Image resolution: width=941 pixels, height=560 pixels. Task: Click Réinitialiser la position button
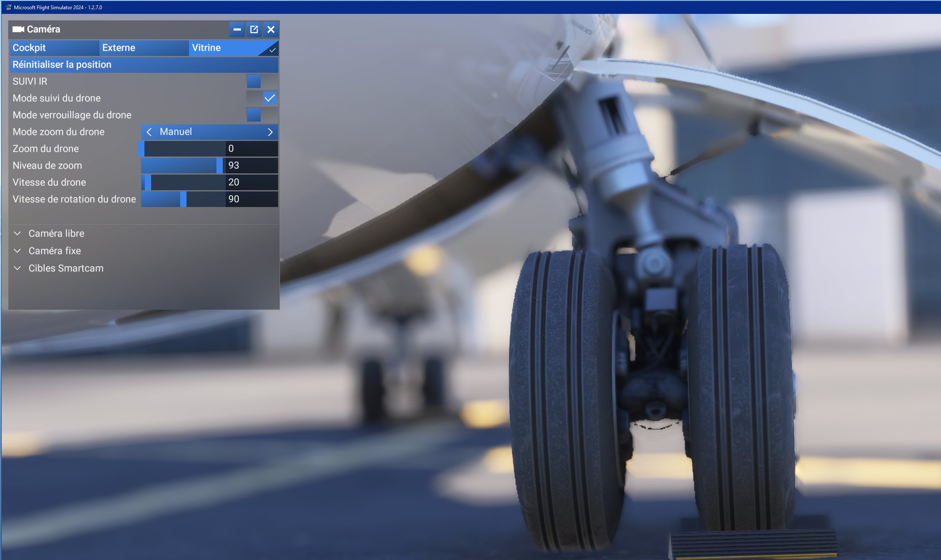144,65
